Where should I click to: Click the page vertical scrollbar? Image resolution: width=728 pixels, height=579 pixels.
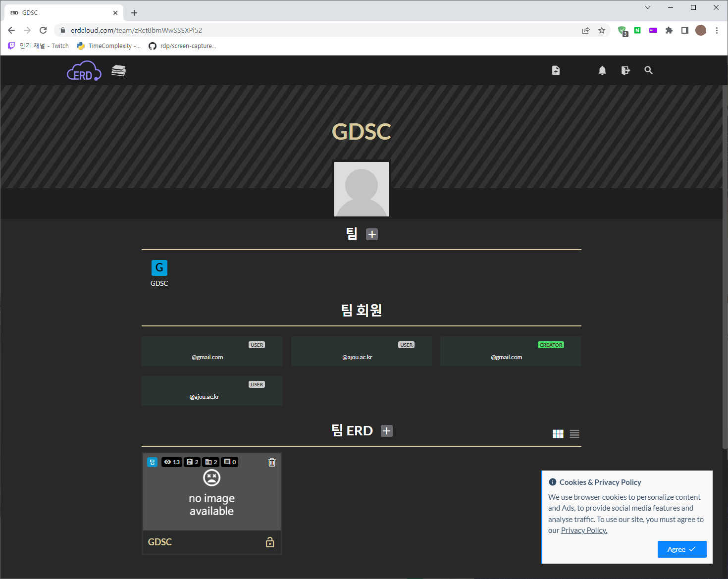(725, 267)
